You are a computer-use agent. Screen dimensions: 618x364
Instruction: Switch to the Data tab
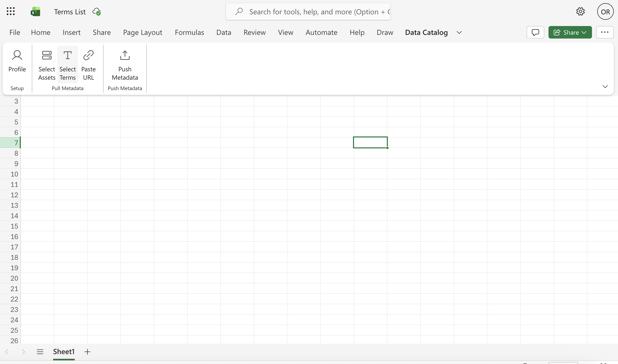tap(224, 32)
